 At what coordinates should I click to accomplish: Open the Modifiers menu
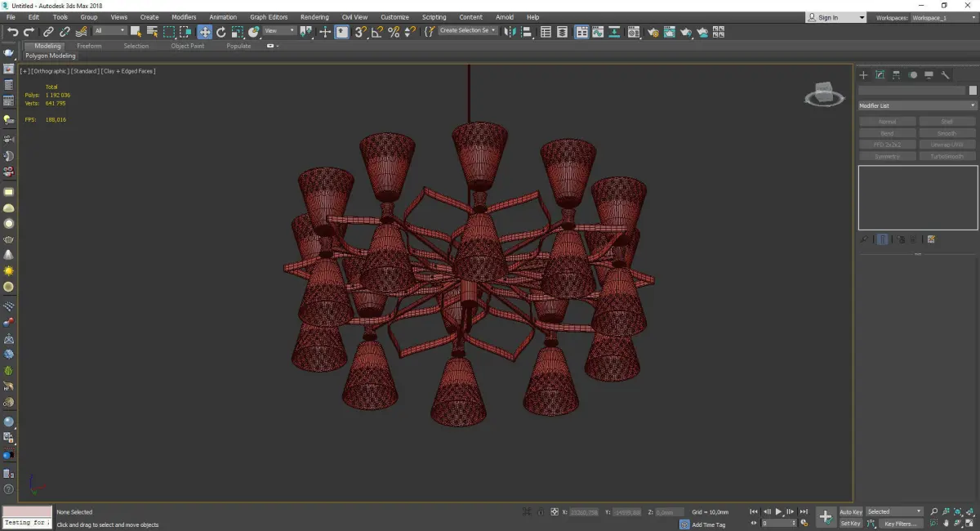pyautogui.click(x=184, y=17)
